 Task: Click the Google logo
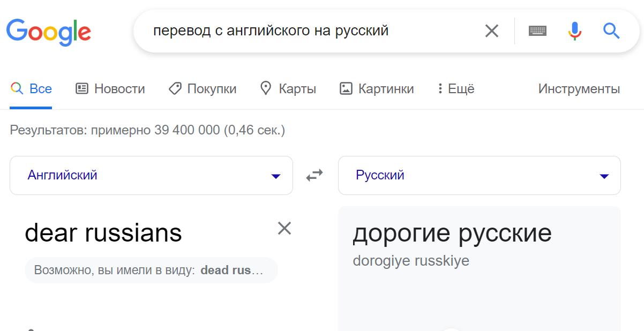[49, 32]
